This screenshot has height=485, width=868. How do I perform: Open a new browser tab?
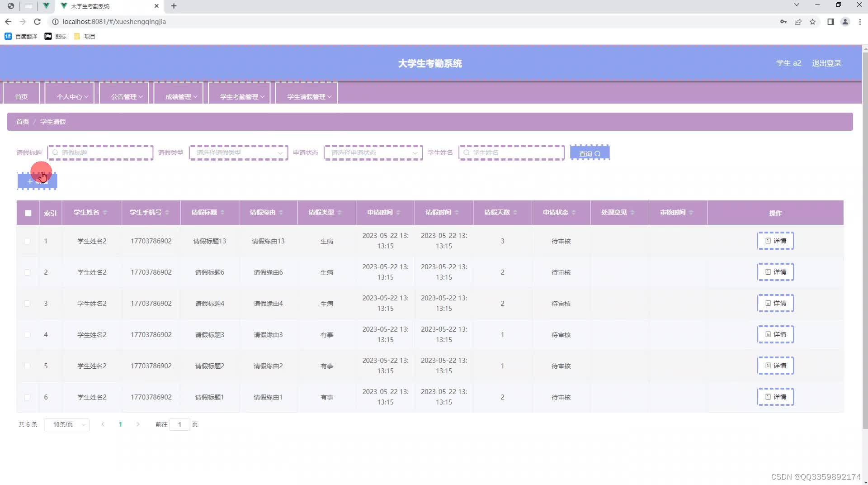coord(174,6)
